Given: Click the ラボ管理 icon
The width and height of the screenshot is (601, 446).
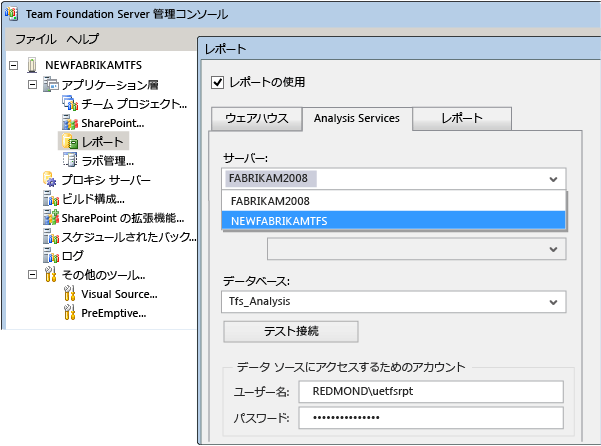Looking at the screenshot, I should click(x=70, y=160).
